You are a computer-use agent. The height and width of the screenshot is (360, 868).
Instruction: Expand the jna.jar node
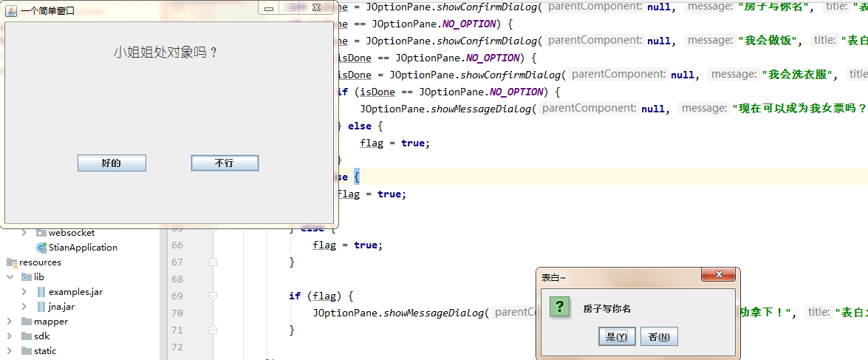tap(24, 306)
